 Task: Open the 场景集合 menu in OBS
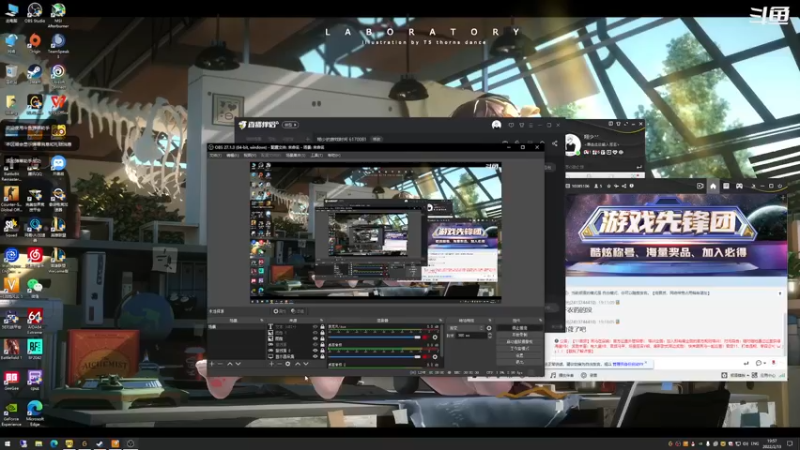click(x=295, y=155)
